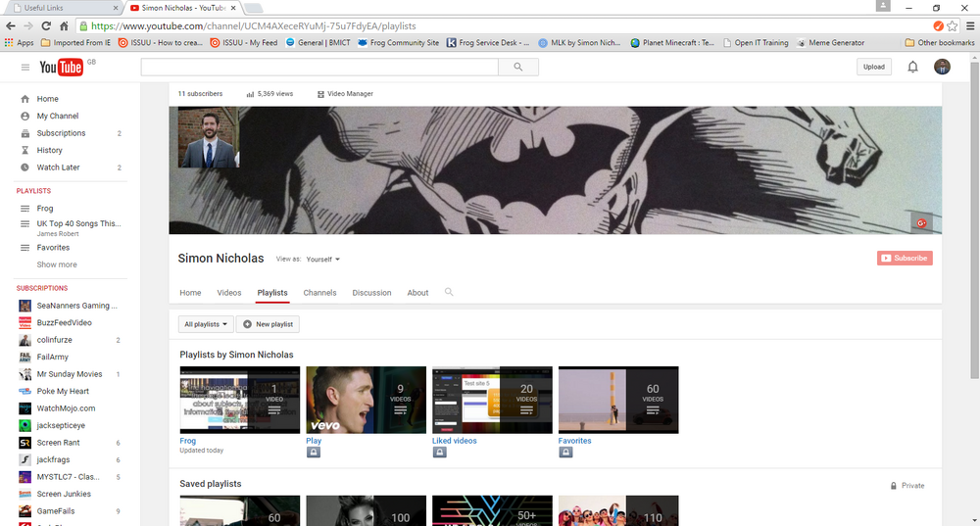
Task: Click the 11 subscribers text
Action: point(200,94)
